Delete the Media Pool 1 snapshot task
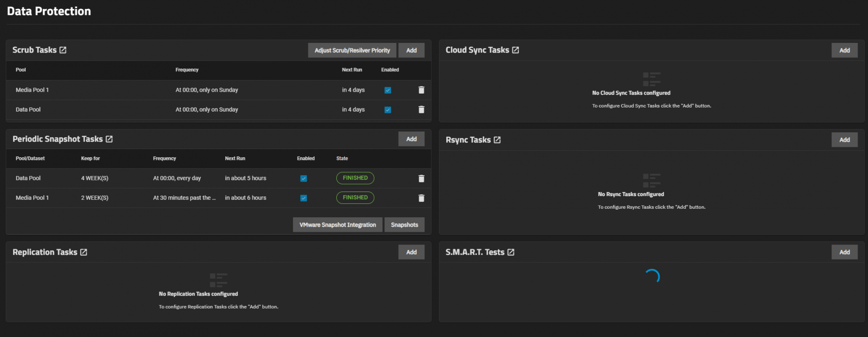The height and width of the screenshot is (337, 868). pos(421,198)
